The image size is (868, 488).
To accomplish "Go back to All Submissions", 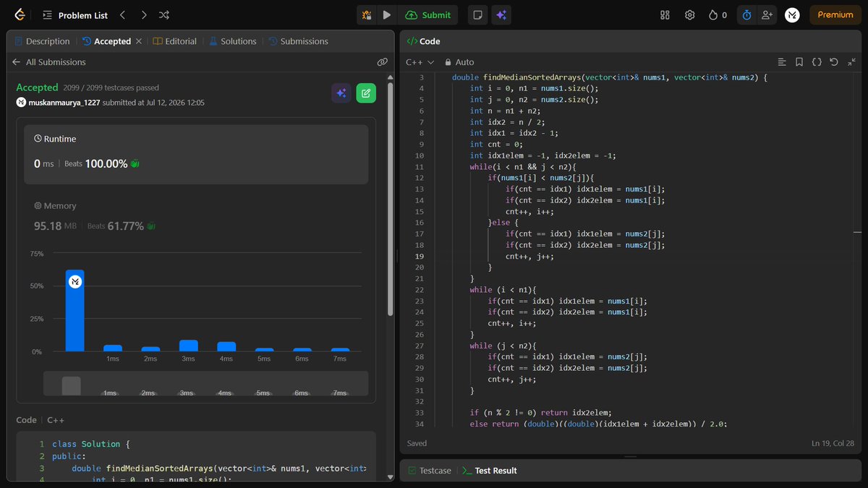I will 48,62.
